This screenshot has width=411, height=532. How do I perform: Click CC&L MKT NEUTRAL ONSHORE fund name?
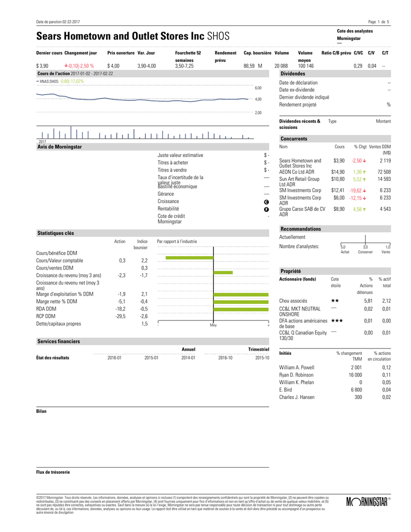[300, 312]
